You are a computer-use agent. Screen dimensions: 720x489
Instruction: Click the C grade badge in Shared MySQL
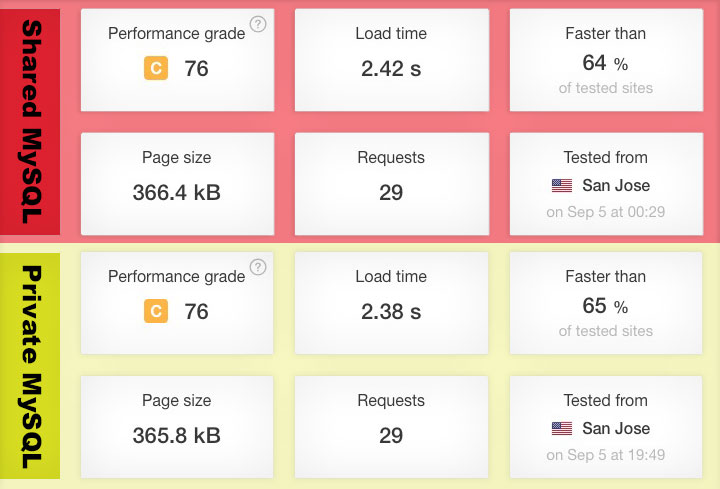[x=156, y=68]
